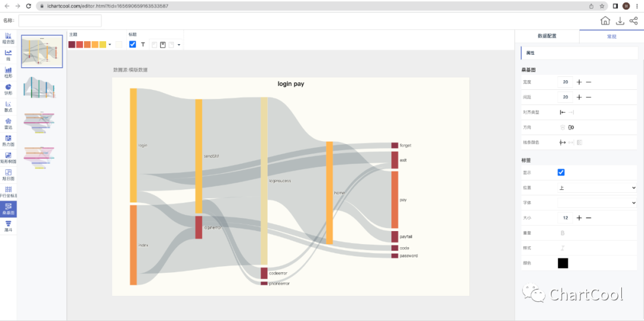Toggle bold 重量 label weight

561,233
